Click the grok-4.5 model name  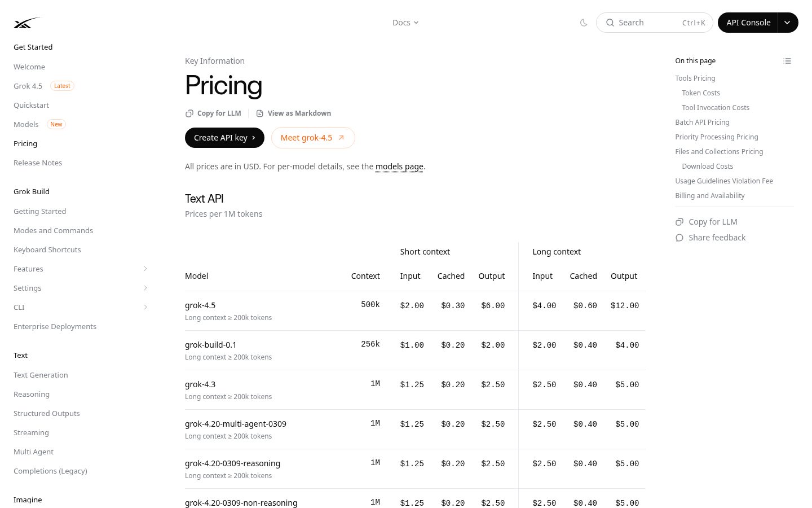(x=200, y=305)
